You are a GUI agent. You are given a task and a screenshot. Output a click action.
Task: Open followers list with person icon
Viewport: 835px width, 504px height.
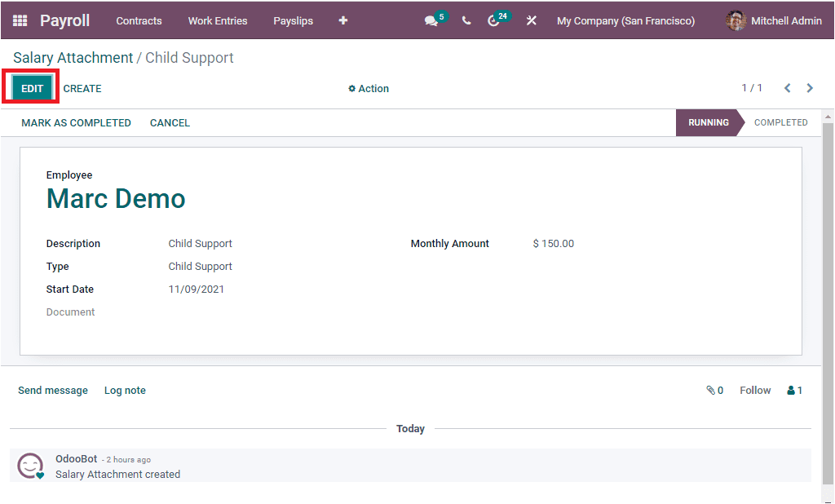coord(793,390)
